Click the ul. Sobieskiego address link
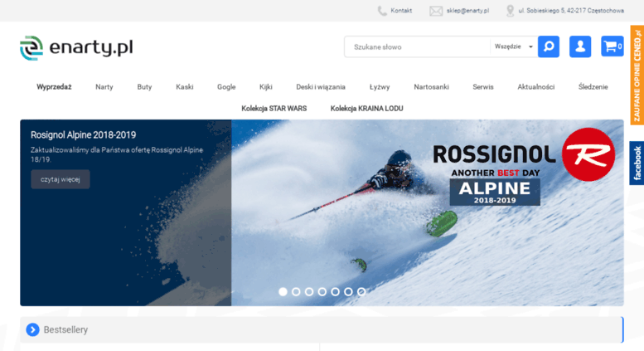644x351 pixels. tap(571, 11)
